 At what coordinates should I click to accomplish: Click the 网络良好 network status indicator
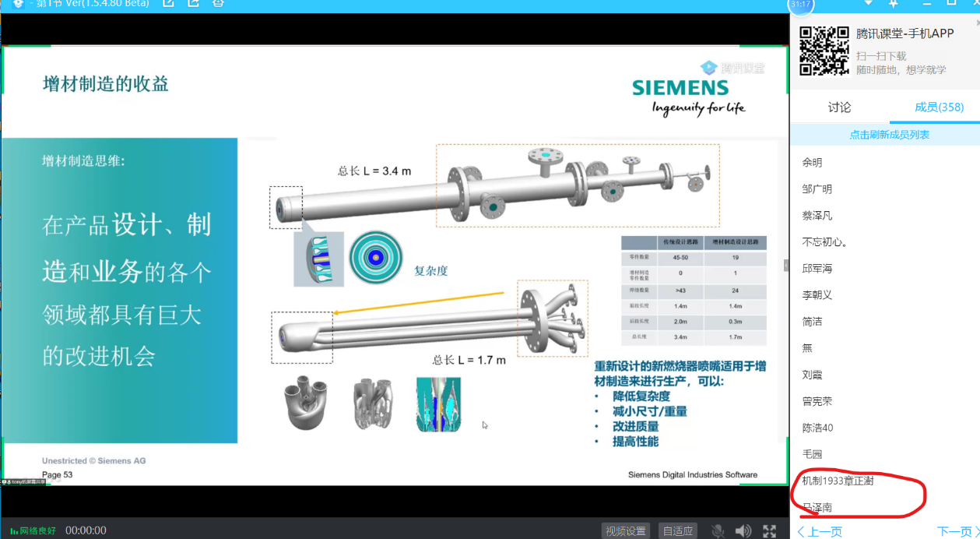point(33,530)
